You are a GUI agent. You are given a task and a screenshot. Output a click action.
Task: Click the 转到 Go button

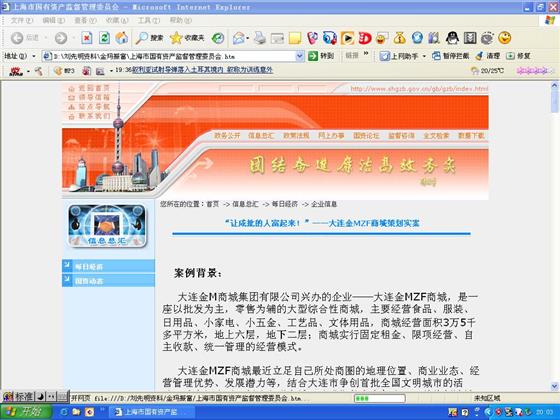point(321,56)
